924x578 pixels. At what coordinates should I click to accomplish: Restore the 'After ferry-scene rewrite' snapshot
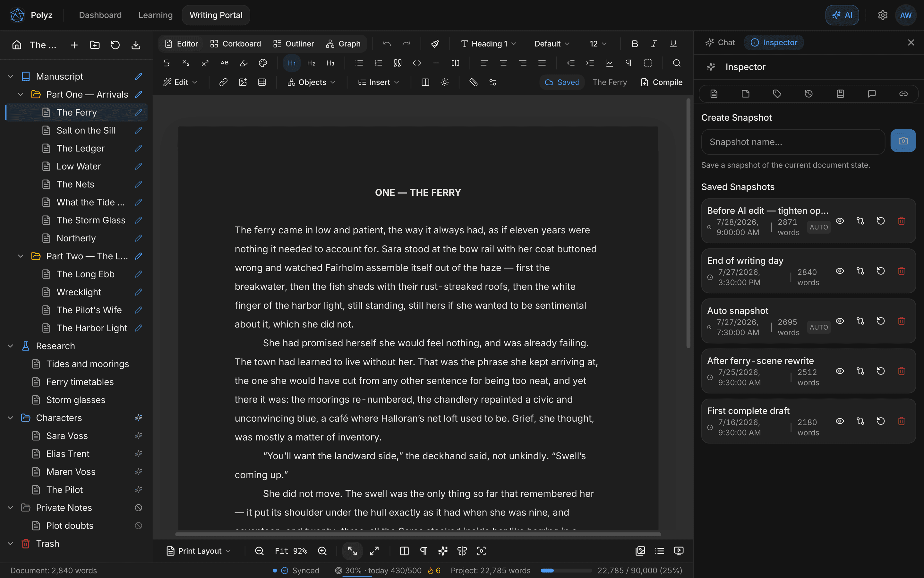[x=880, y=371]
